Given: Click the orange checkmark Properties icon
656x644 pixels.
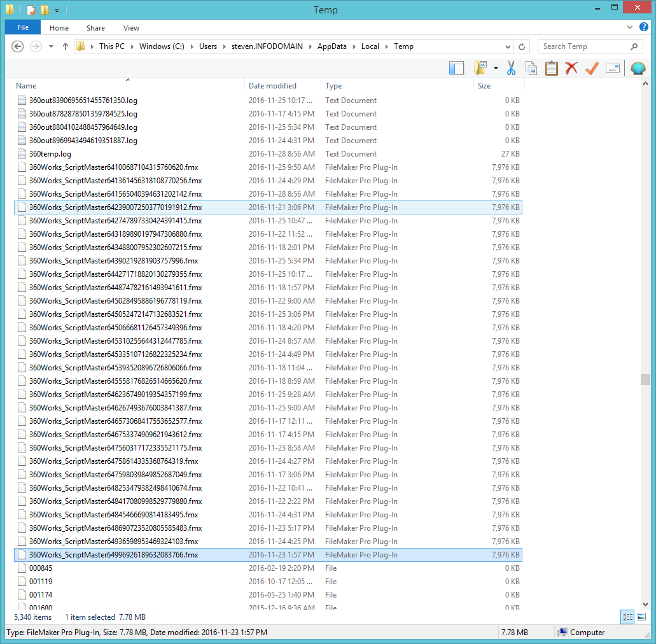Looking at the screenshot, I should point(592,68).
